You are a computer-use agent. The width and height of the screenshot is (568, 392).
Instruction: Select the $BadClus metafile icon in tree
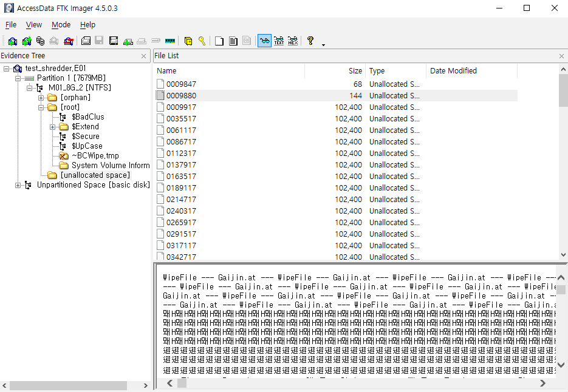coord(63,117)
